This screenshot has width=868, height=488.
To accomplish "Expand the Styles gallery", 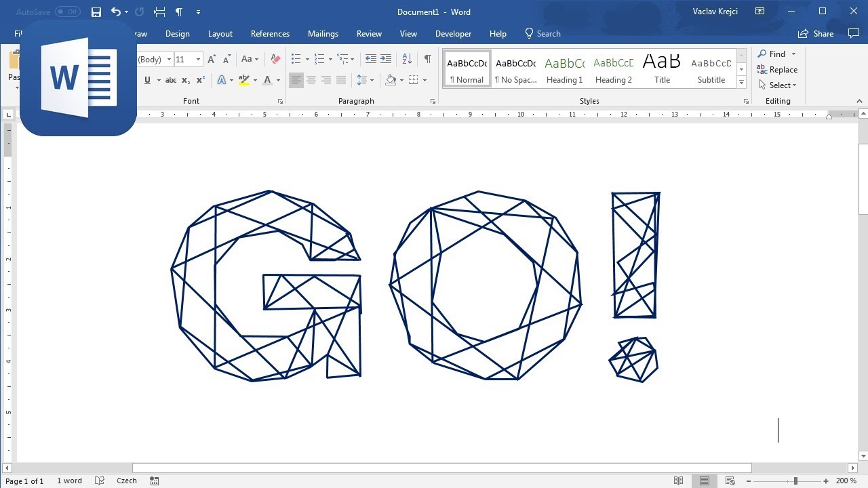I will [x=741, y=83].
